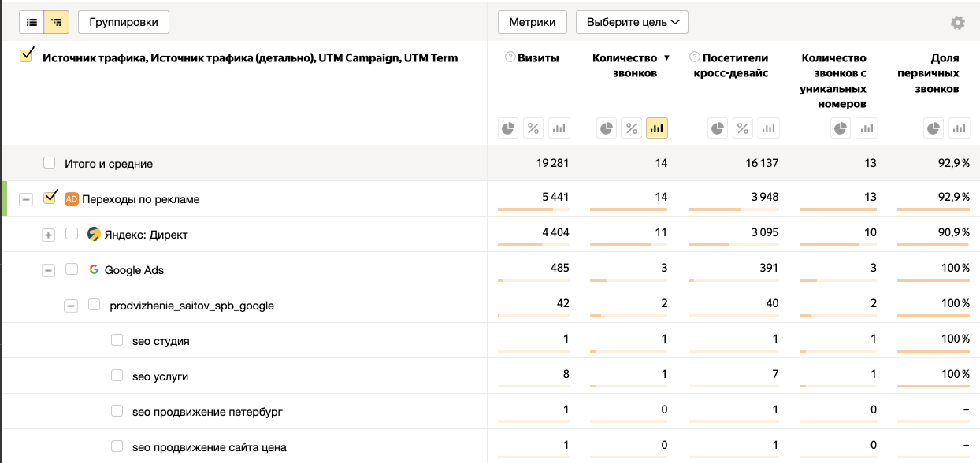Open the Группировки button
This screenshot has height=463, width=980.
124,22
